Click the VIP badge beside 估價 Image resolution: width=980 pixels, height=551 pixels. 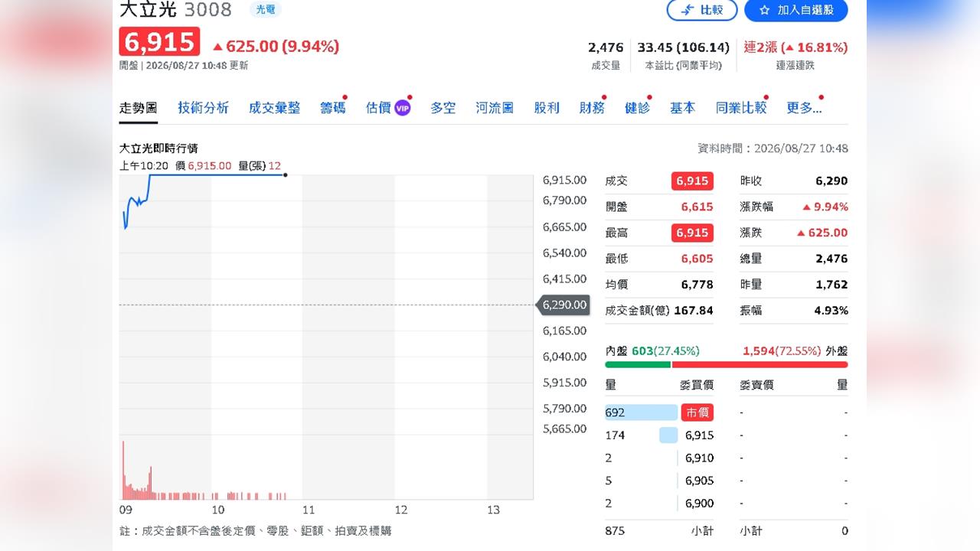click(x=403, y=108)
